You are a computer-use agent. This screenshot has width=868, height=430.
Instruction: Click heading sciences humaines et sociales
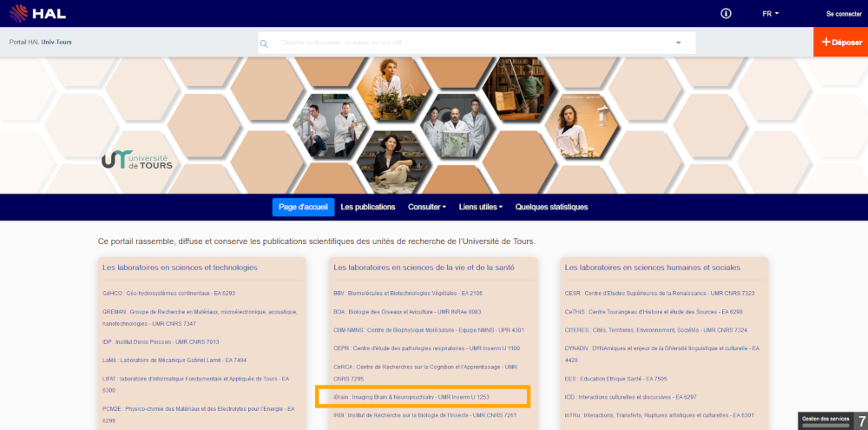[652, 268]
